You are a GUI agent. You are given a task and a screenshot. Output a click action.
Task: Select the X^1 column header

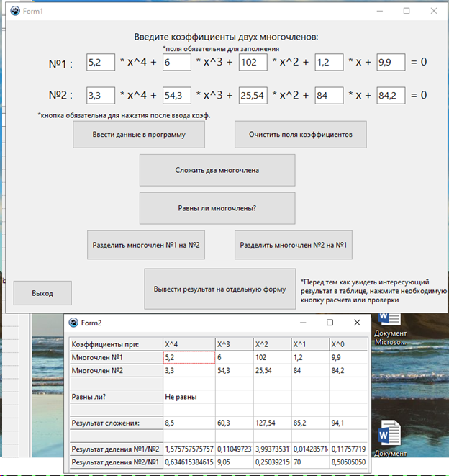pyautogui.click(x=310, y=344)
